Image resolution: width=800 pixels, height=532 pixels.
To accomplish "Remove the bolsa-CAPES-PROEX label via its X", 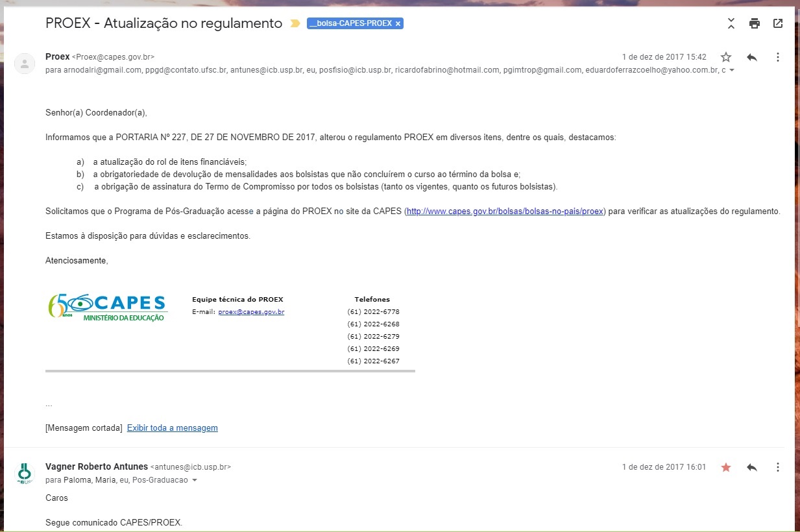I will tap(398, 23).
